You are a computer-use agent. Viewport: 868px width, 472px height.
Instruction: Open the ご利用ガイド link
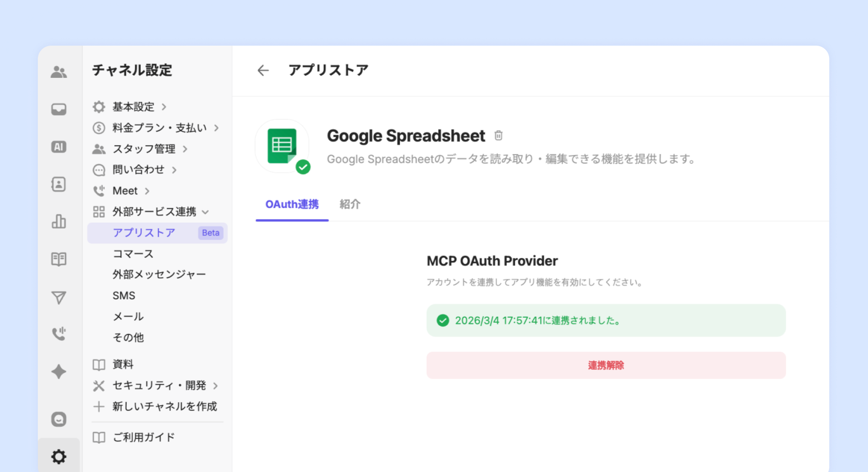(x=144, y=437)
